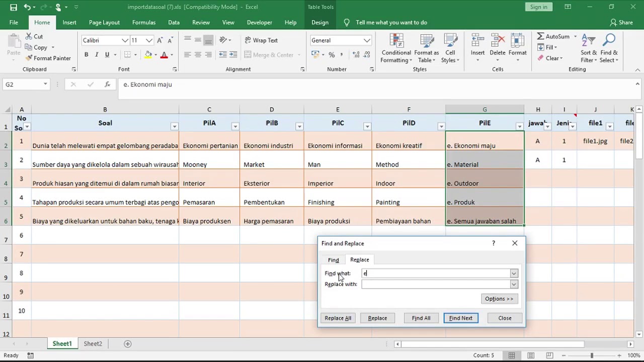
Task: Apply the yellow Fill Color bucket
Action: coord(148,54)
